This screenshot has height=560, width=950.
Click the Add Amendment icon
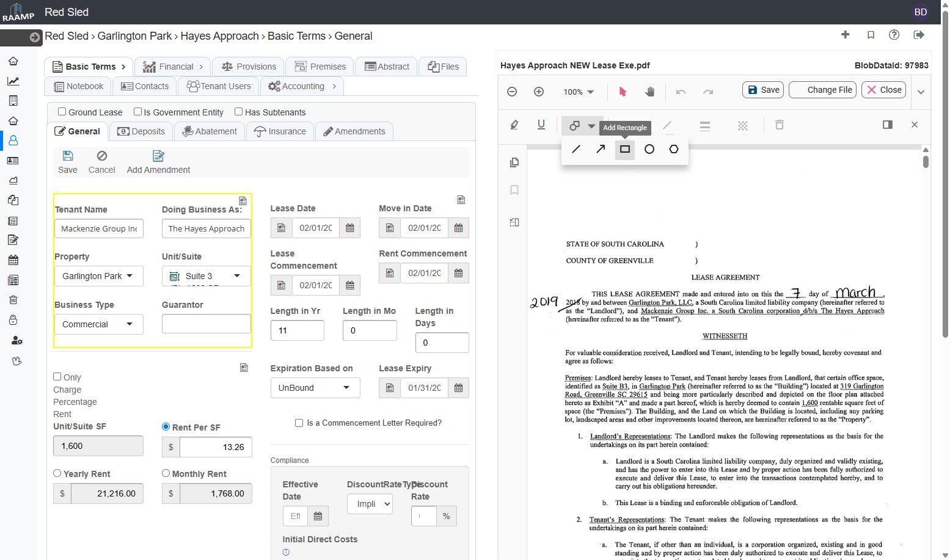coord(158,156)
